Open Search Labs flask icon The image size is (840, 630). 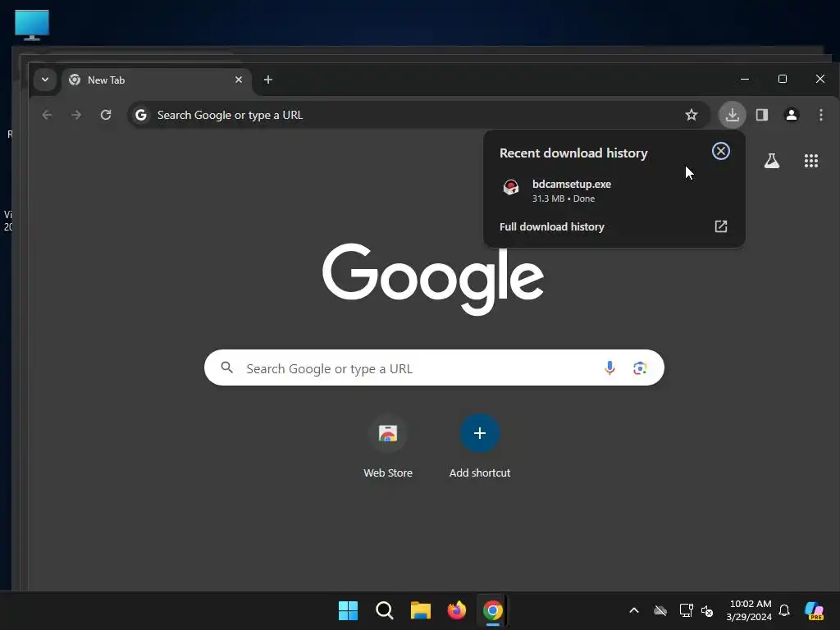click(x=771, y=161)
